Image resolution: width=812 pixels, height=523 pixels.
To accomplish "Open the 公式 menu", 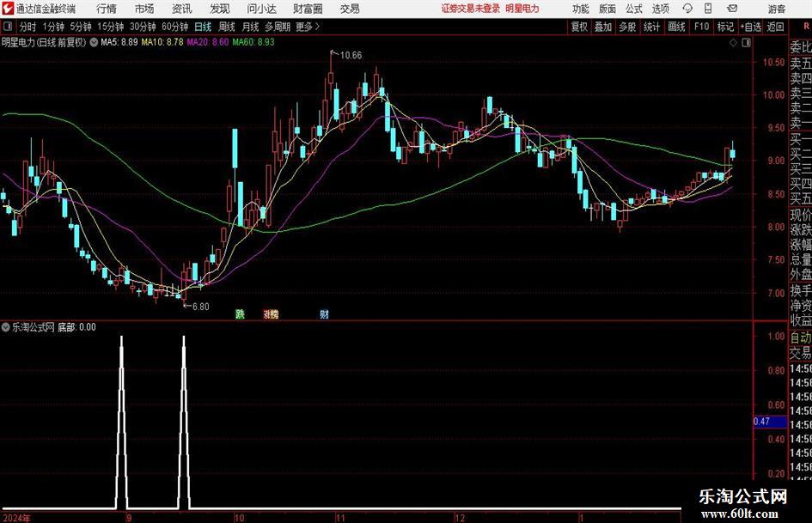I will coord(634,9).
